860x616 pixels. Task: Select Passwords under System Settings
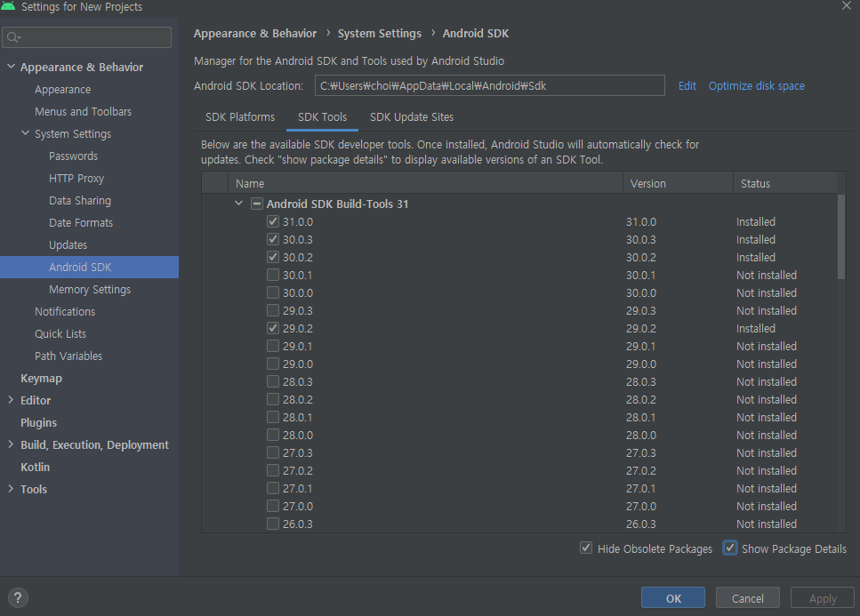click(74, 156)
